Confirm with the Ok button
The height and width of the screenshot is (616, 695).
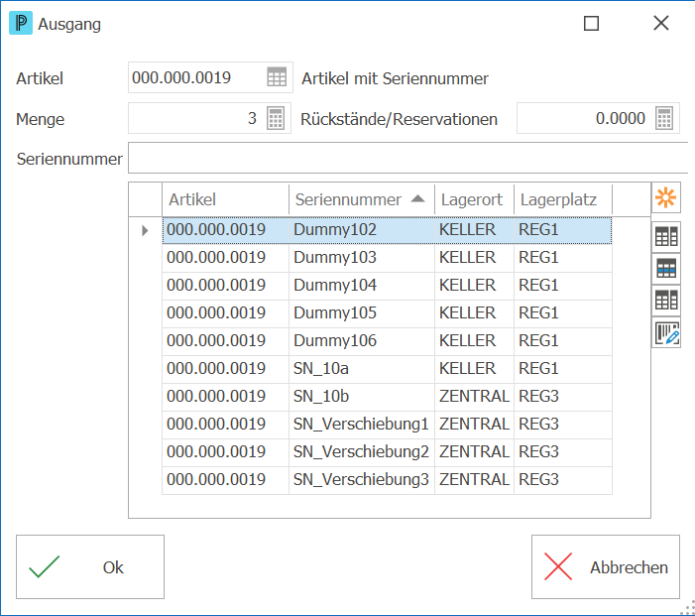pyautogui.click(x=90, y=566)
